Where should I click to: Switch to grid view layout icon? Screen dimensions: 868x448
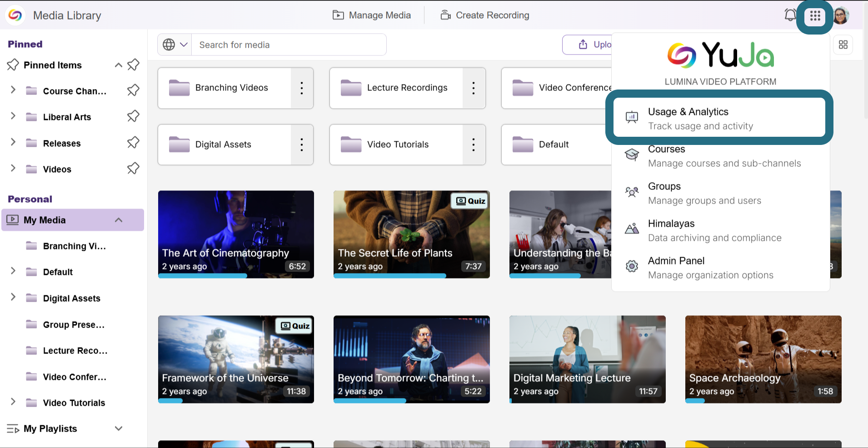click(x=843, y=45)
